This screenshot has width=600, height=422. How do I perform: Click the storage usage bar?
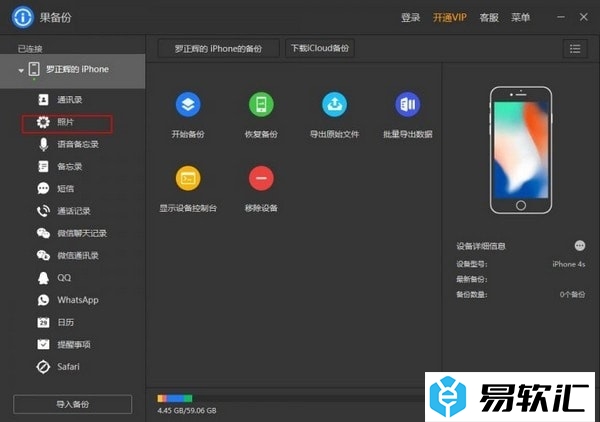pos(291,398)
